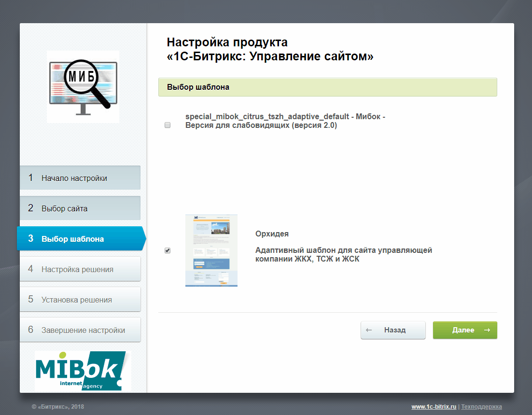This screenshot has height=415, width=532.
Task: Open the Техподдержка link
Action: click(481, 406)
